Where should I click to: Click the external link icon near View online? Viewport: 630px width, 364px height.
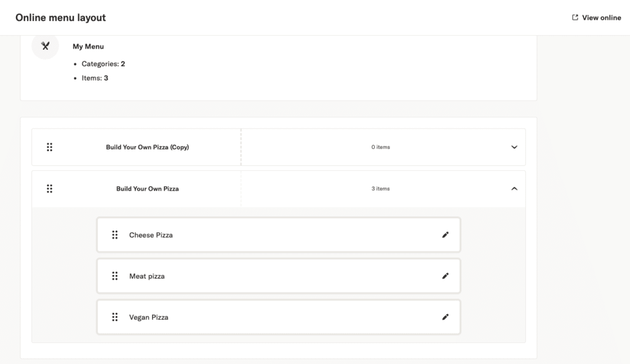point(575,18)
